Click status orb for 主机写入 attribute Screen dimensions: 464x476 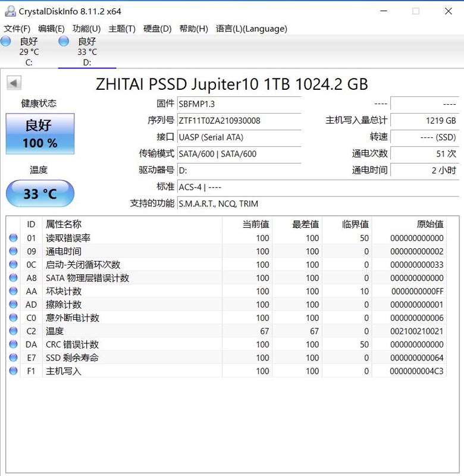click(x=14, y=371)
